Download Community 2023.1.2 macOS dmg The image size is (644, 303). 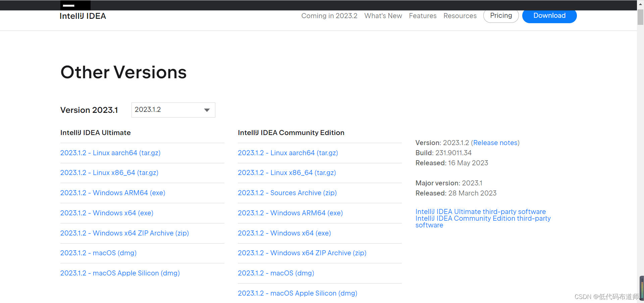(x=276, y=273)
